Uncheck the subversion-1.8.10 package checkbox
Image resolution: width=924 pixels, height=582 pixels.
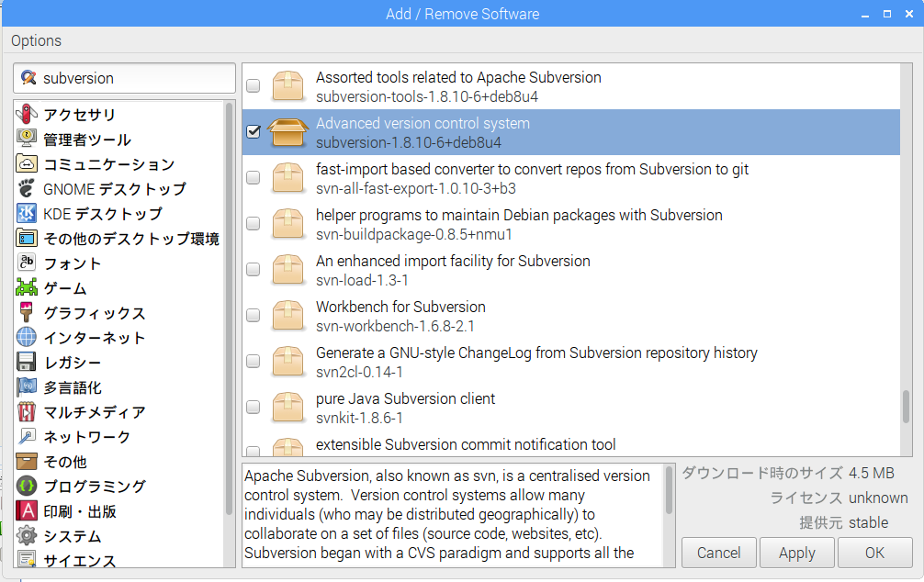click(x=254, y=132)
